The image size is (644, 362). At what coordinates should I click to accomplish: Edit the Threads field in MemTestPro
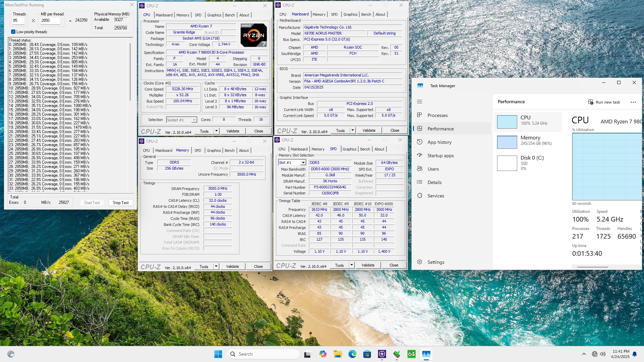[18, 20]
